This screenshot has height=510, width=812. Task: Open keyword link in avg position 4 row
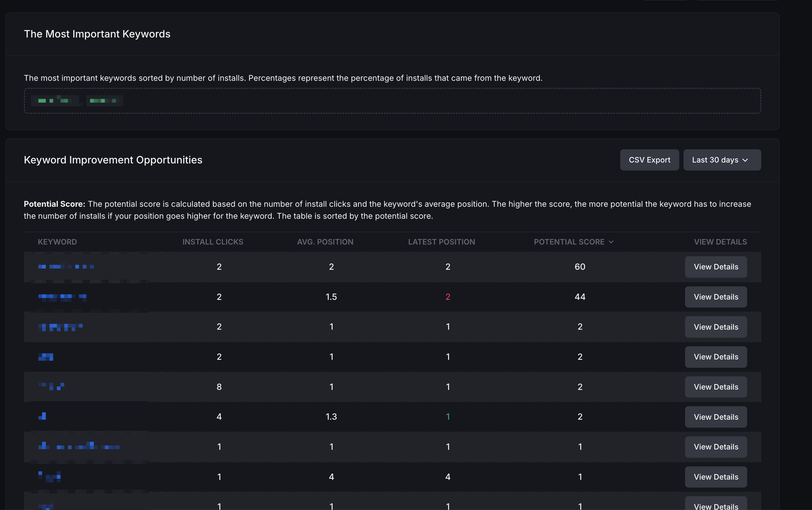(49, 477)
